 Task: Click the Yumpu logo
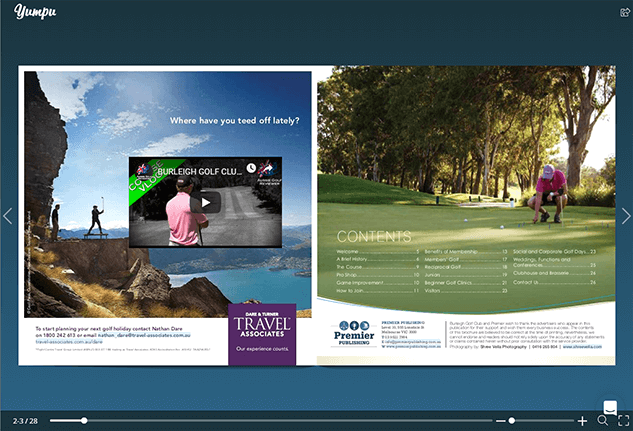click(x=33, y=12)
